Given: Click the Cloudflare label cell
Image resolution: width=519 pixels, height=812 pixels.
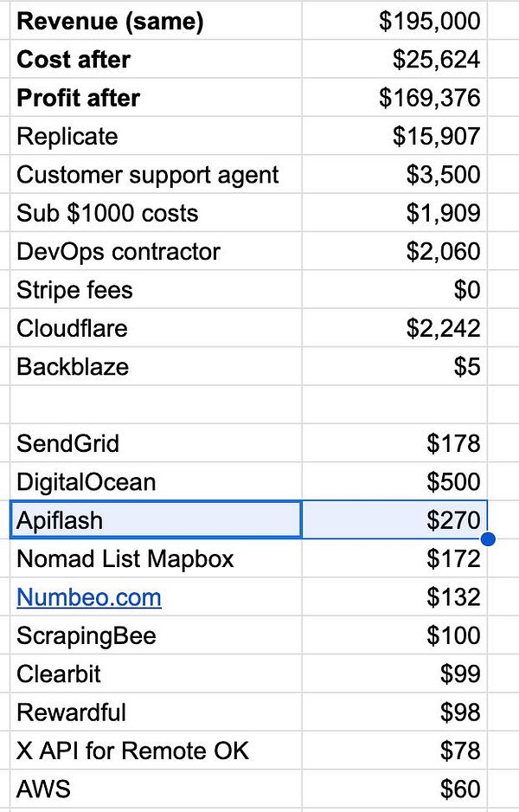Looking at the screenshot, I should [x=156, y=327].
